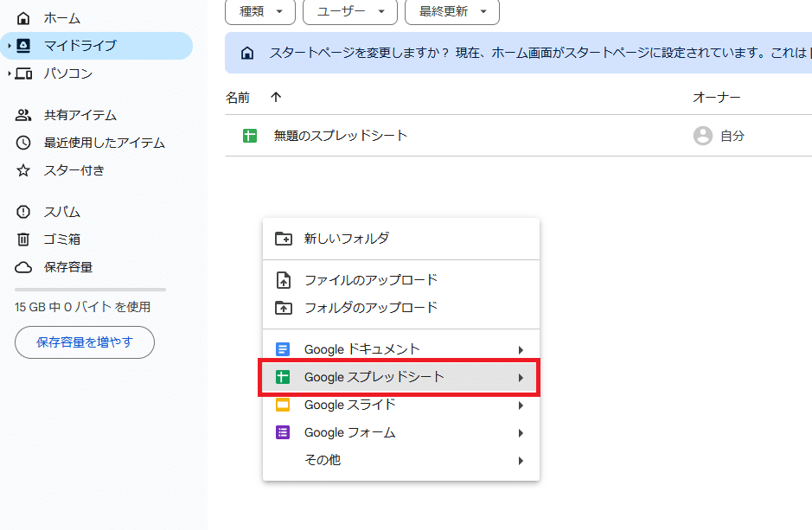The width and height of the screenshot is (812, 530).
Task: Click the Home house icon in sidebar
Action: (23, 18)
